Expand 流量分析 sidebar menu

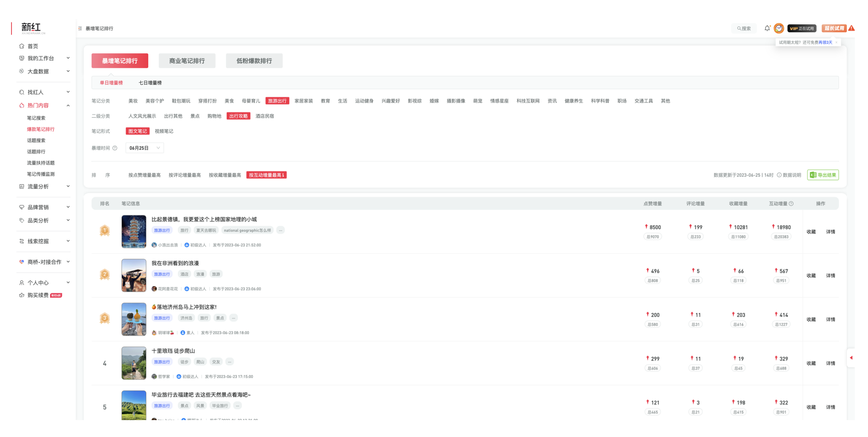44,186
